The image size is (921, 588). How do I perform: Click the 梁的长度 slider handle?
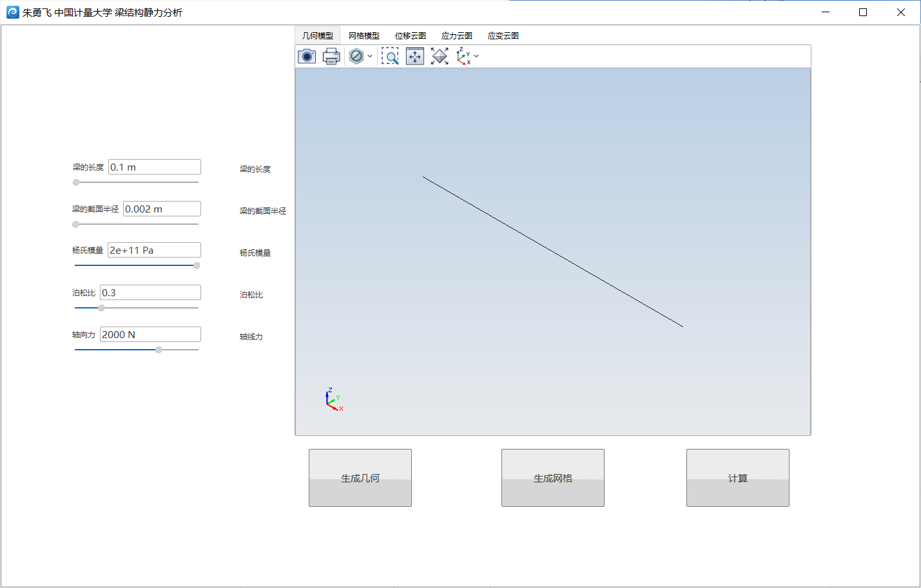pos(76,182)
